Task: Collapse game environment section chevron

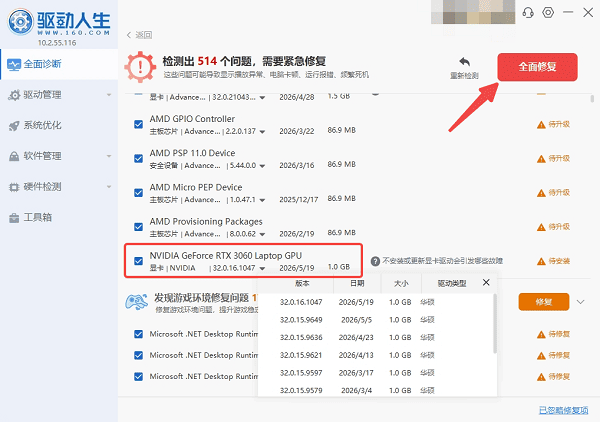Action: (580, 302)
